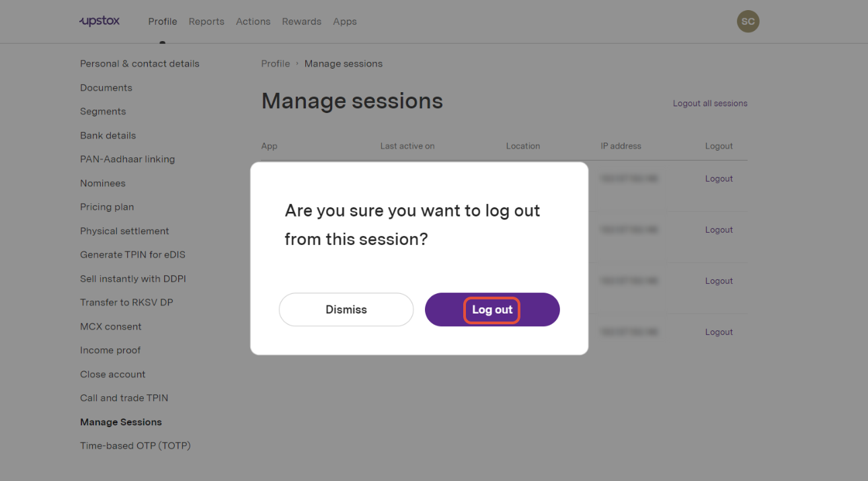Go to Time-based OTP (TOTP)
868x481 pixels.
[x=135, y=446]
